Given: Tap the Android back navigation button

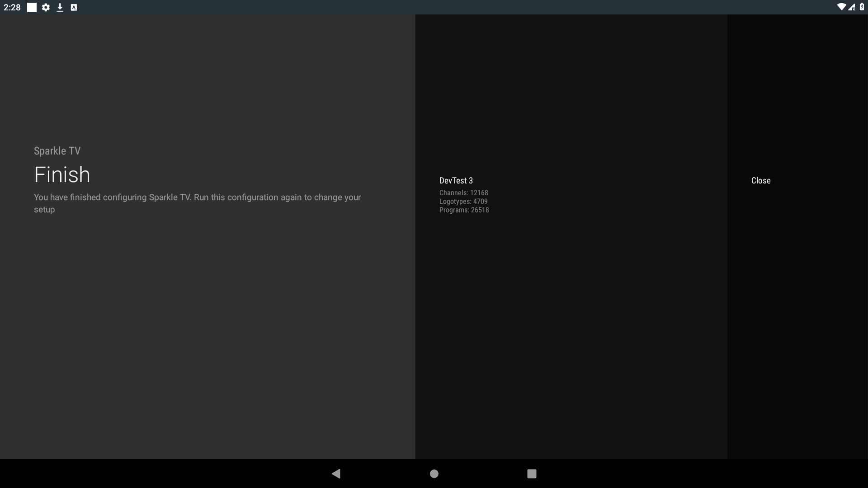Looking at the screenshot, I should click(336, 474).
